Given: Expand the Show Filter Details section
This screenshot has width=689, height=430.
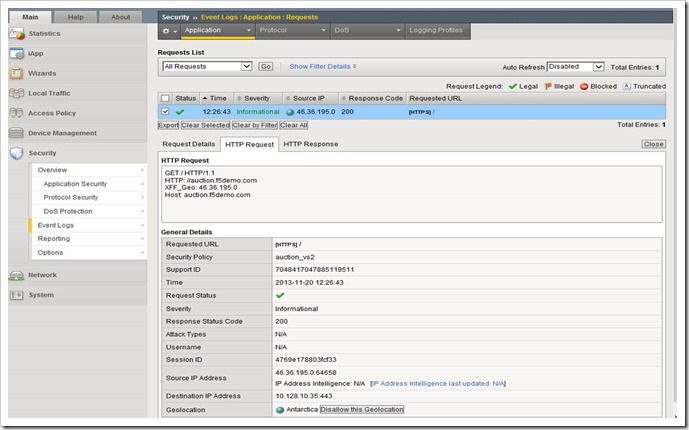Looking at the screenshot, I should (x=322, y=66).
